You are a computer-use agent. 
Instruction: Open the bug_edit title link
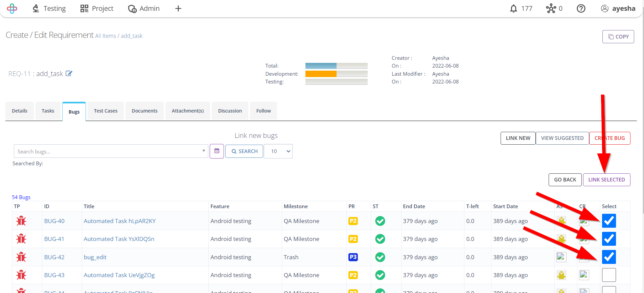pyautogui.click(x=95, y=257)
